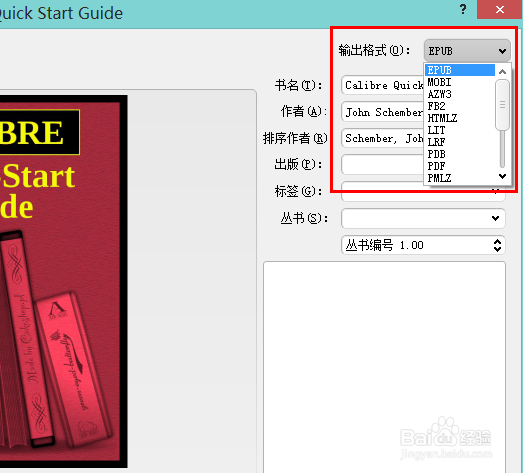Screen dimensions: 523x473
Task: Open the help question mark button
Action: point(463,9)
